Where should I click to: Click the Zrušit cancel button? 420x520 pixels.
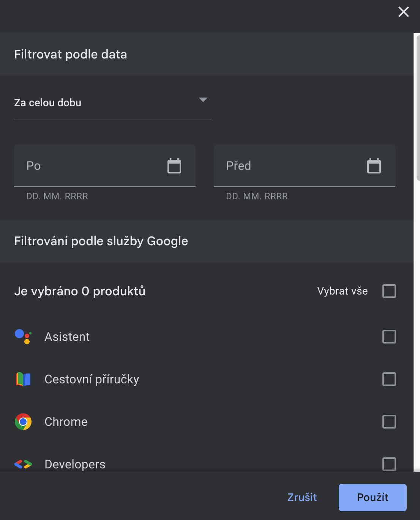tap(302, 497)
